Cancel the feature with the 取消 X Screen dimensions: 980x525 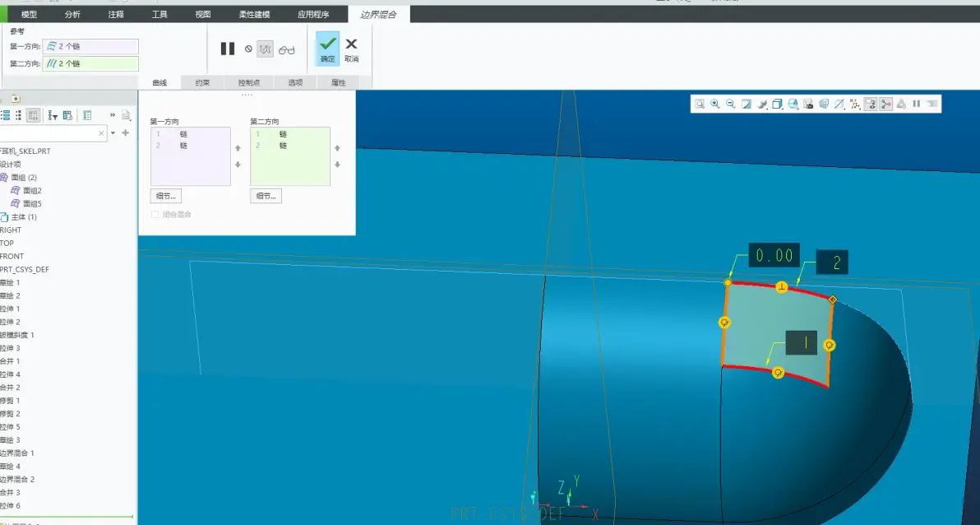[351, 49]
